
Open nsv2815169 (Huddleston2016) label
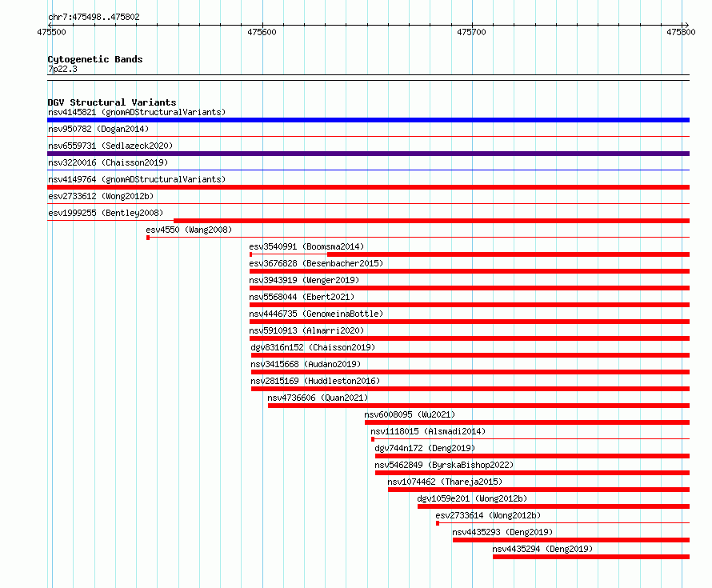[315, 381]
